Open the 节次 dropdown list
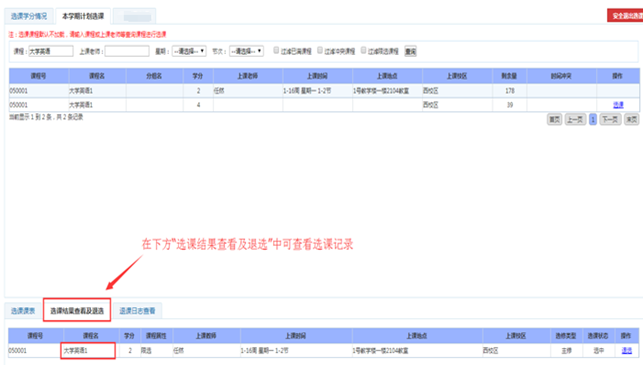643x365 pixels. pos(246,51)
